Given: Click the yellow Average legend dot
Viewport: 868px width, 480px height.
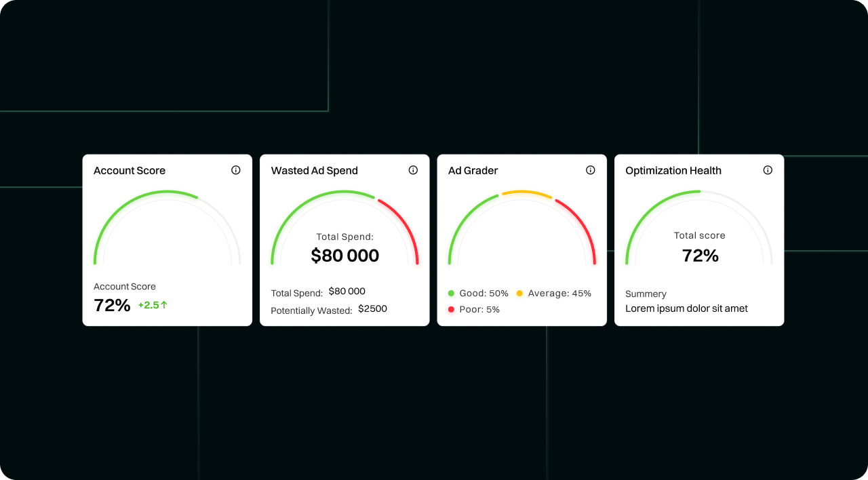Looking at the screenshot, I should pyautogui.click(x=519, y=294).
